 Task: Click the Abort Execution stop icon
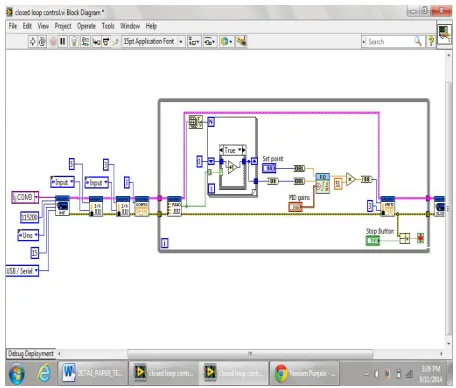(53, 42)
